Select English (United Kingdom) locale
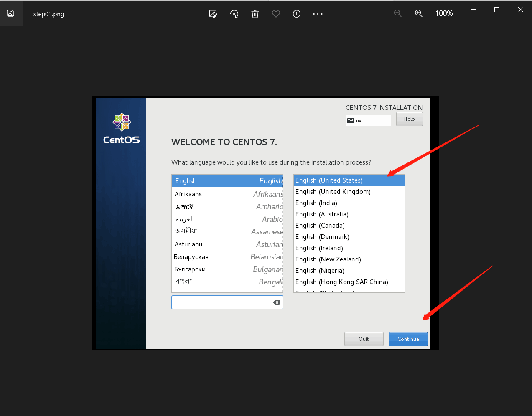532x416 pixels. (x=349, y=192)
